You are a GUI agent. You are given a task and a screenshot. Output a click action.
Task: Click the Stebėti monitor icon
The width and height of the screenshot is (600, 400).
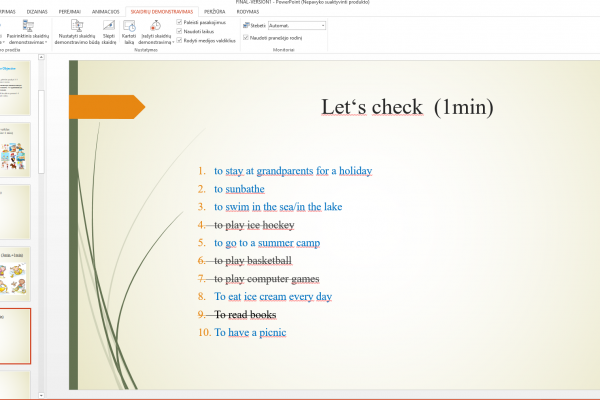click(x=246, y=25)
